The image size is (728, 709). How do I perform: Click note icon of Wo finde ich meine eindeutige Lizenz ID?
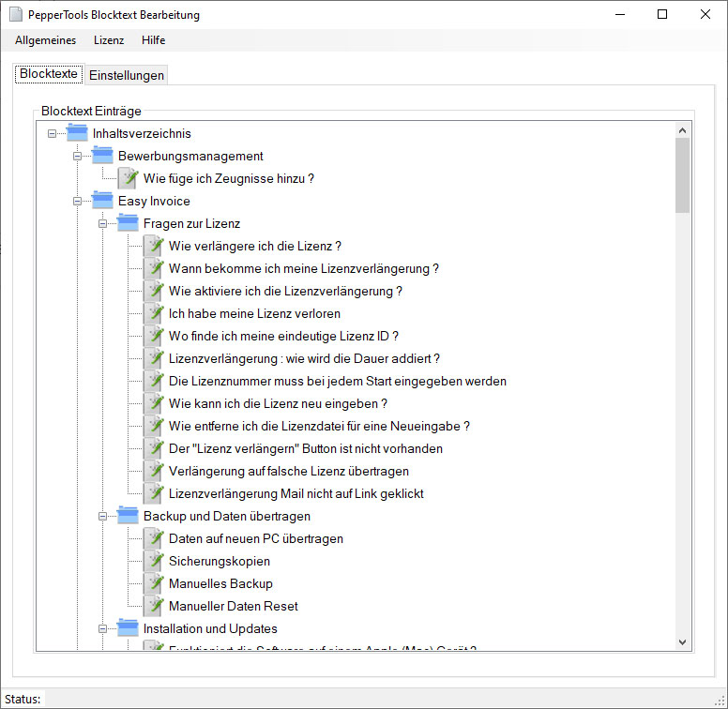[154, 336]
